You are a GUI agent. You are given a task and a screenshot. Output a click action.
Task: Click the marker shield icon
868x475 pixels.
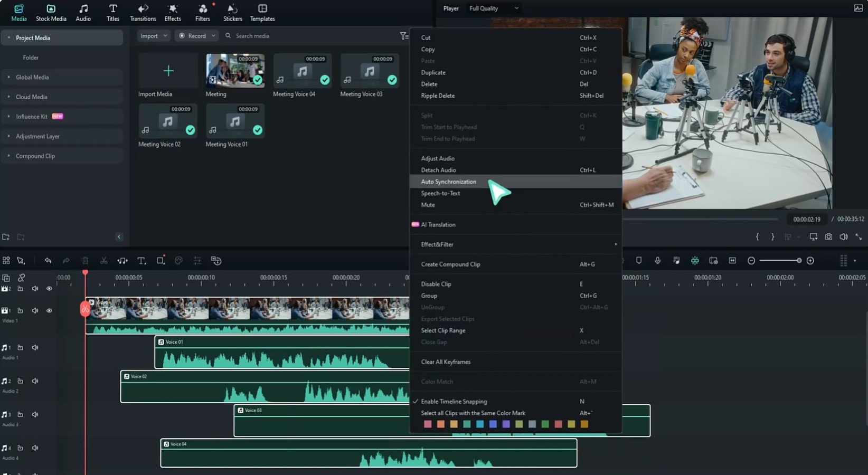pyautogui.click(x=639, y=260)
